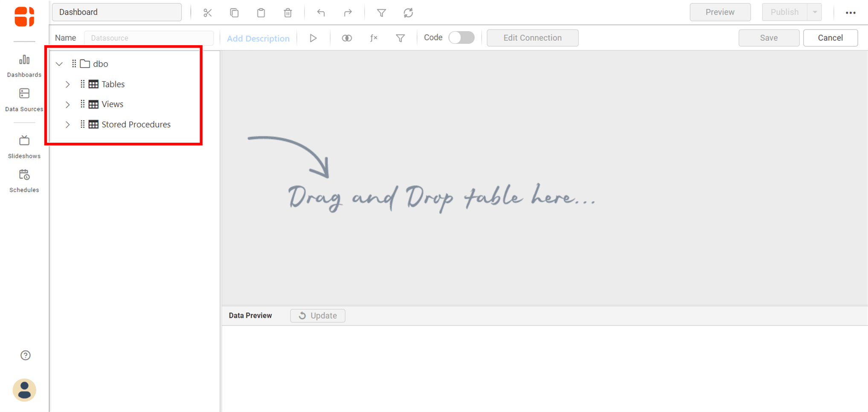Refresh the data source

coord(408,12)
